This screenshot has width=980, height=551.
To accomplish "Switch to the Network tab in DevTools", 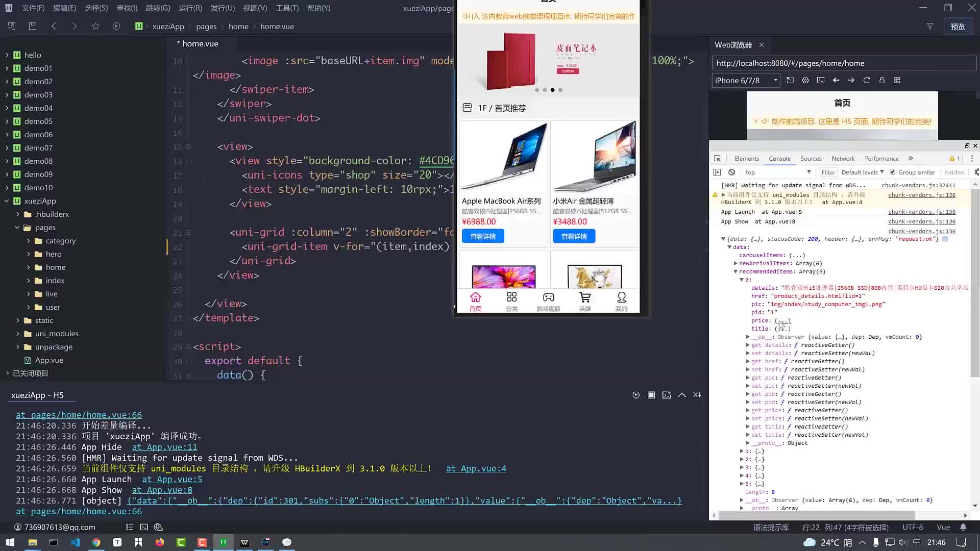I will pos(843,159).
